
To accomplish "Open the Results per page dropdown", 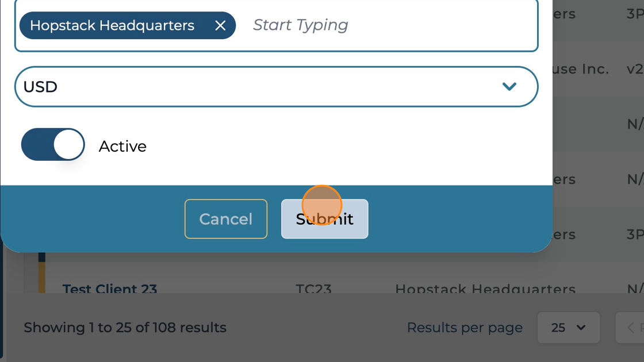I will [568, 328].
